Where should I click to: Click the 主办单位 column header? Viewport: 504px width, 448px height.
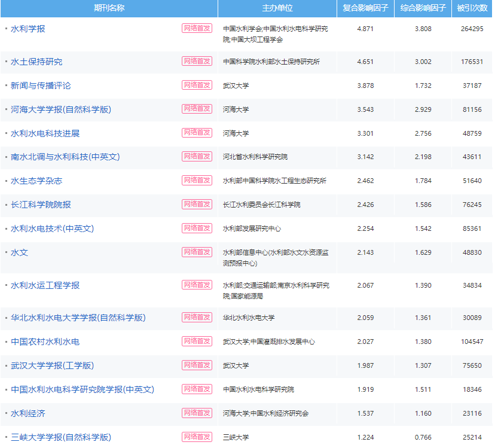point(277,8)
